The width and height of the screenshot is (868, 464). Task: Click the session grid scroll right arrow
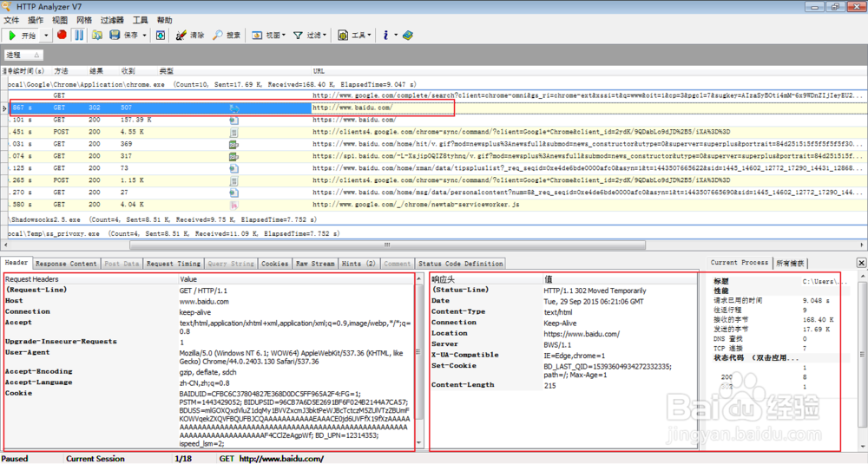pyautogui.click(x=862, y=245)
